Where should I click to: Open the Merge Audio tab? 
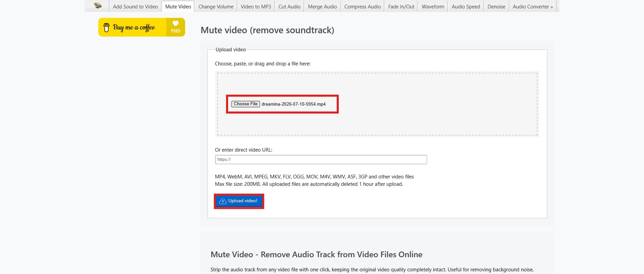pos(322,6)
